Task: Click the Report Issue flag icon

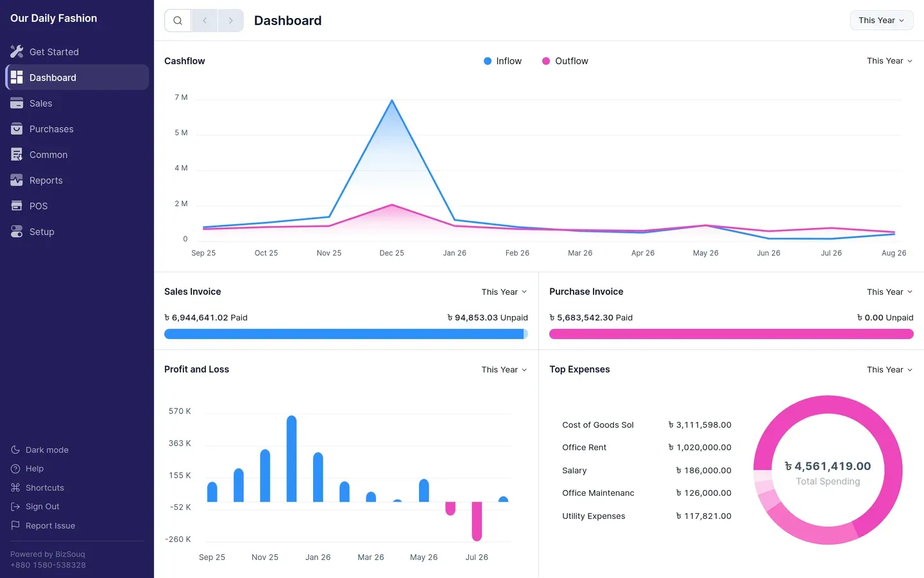Action: coord(15,525)
